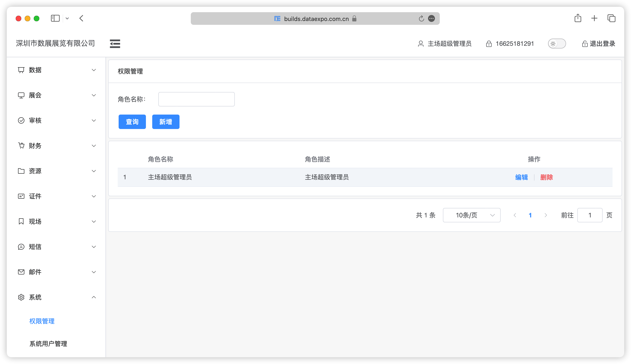
Task: Click the 财务 shopping cart icon
Action: [21, 146]
